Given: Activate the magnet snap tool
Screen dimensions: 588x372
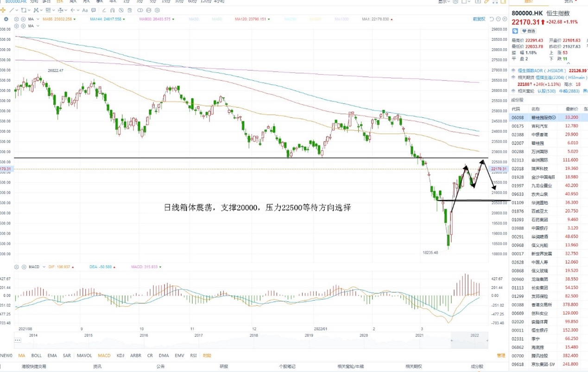Looking at the screenshot, I should point(112,10).
